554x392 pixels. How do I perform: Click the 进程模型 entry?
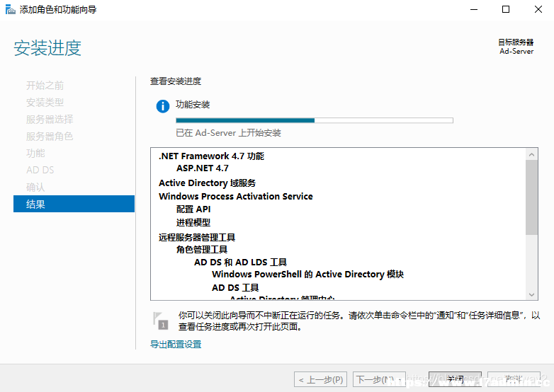[x=193, y=223]
